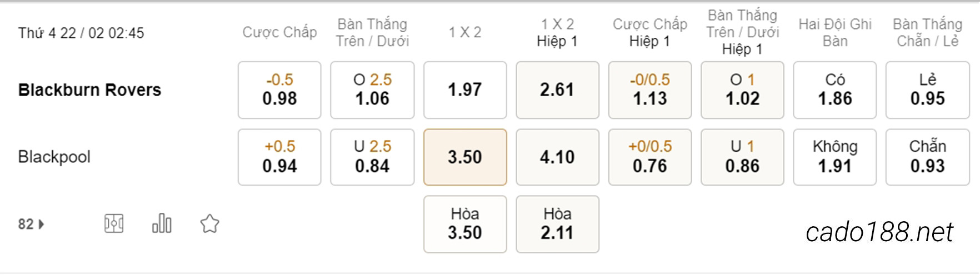Pick Under 2.5 goals at 0.84

pos(372,157)
